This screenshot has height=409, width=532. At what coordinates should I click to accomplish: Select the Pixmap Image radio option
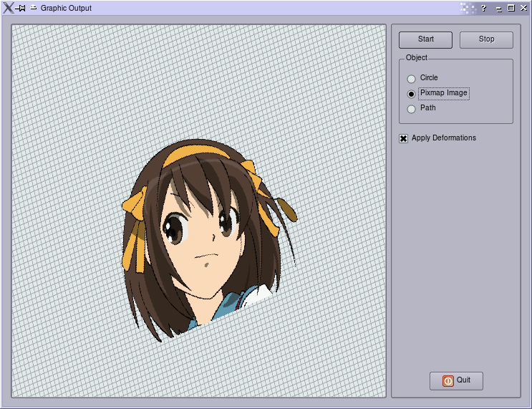click(x=411, y=94)
